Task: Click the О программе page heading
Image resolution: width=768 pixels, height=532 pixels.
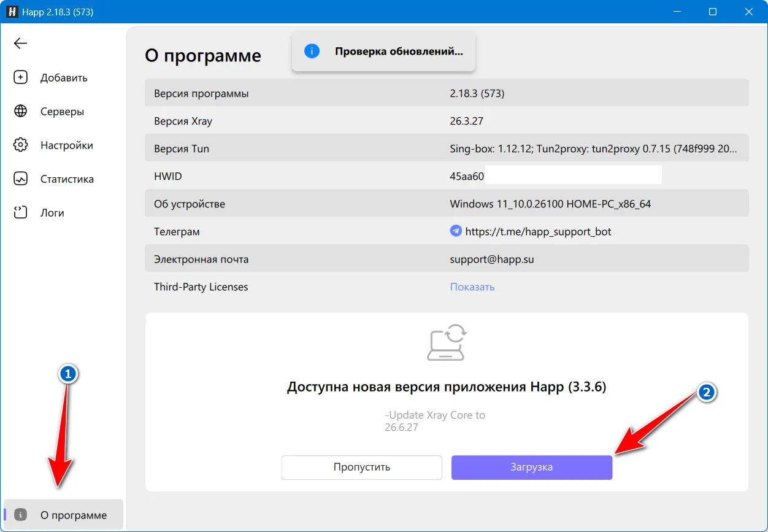Action: [203, 56]
